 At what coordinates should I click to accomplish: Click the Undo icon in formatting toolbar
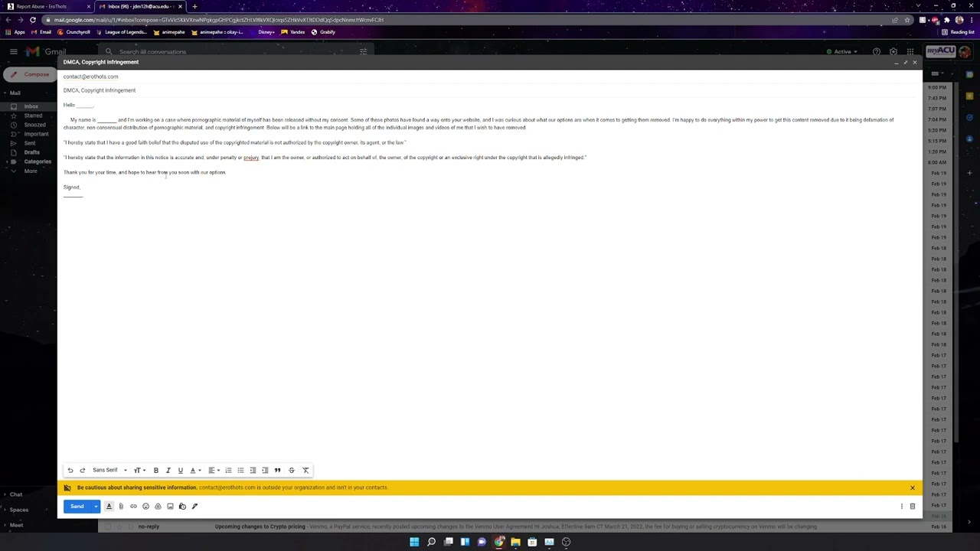pos(70,471)
